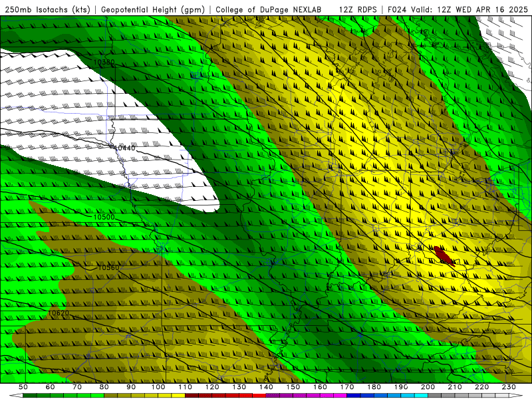Click the 60 value on color scale

click(51, 387)
